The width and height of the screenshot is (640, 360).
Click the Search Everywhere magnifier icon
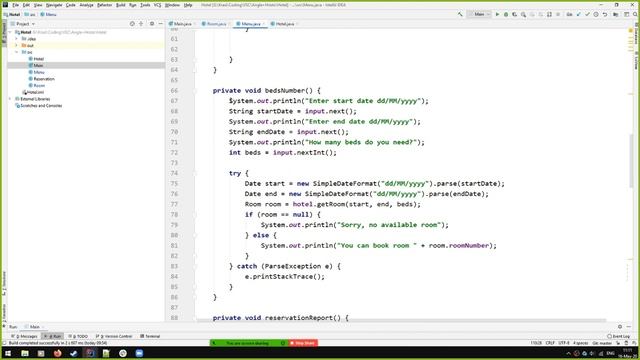pyautogui.click(x=635, y=14)
